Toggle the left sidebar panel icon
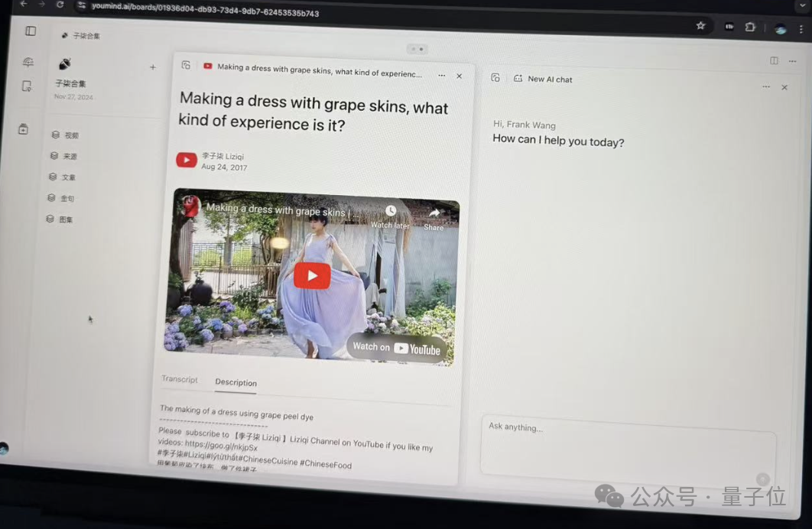Viewport: 812px width, 529px height. 31,31
